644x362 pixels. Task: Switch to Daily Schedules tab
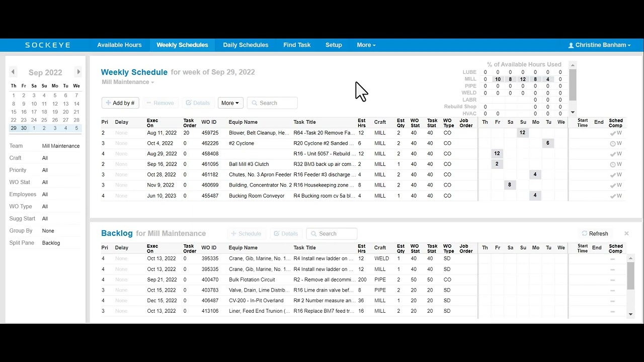point(246,45)
